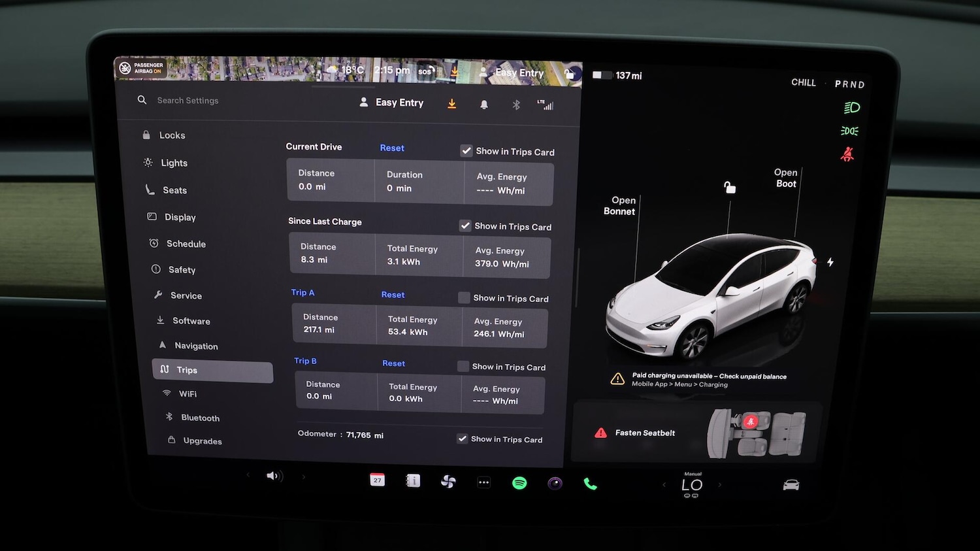Screen dimensions: 980x551
Task: Tap the SOS icon in the status bar
Action: (x=426, y=71)
